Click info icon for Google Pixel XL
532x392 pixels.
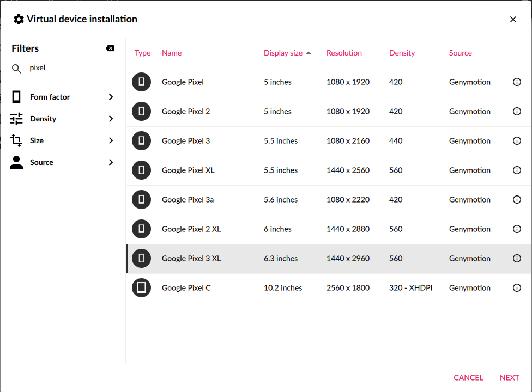[x=517, y=170]
